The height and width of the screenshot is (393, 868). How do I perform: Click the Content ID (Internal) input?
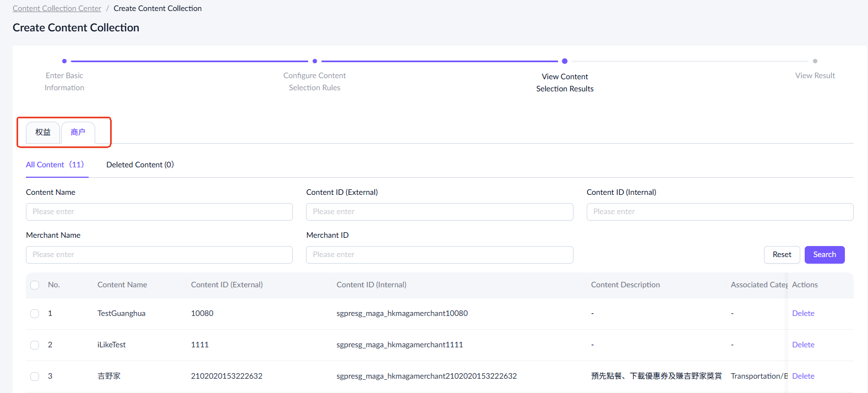[x=719, y=212]
